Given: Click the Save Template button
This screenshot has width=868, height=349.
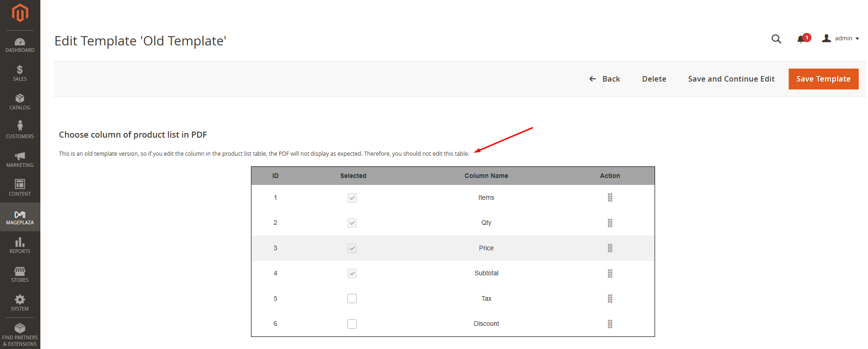Looking at the screenshot, I should 823,79.
